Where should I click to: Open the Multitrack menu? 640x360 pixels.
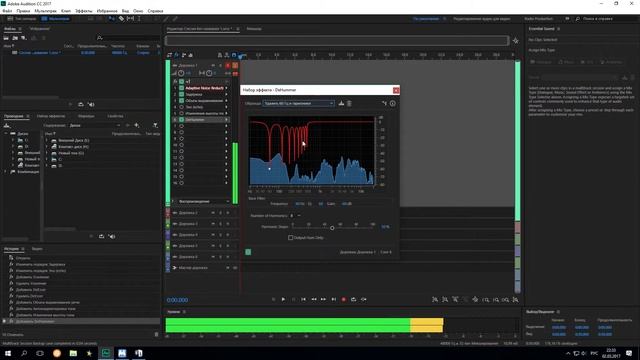(46, 11)
